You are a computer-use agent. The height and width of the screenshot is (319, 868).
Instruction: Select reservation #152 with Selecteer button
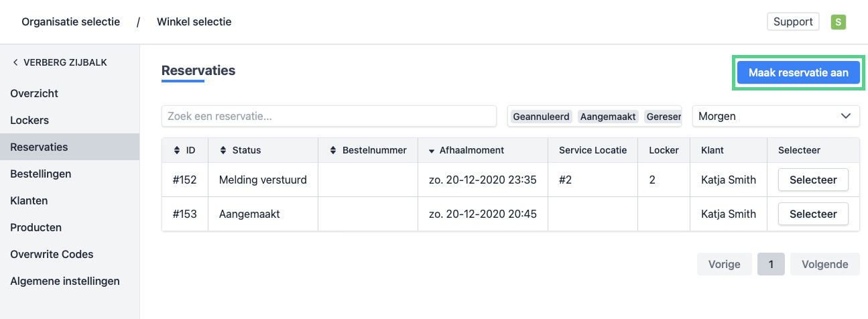[813, 180]
